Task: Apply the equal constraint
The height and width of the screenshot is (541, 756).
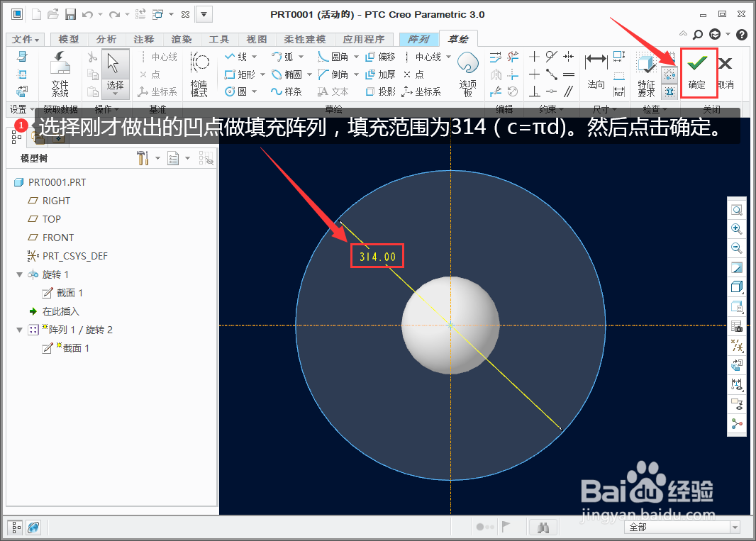Action: click(x=569, y=74)
